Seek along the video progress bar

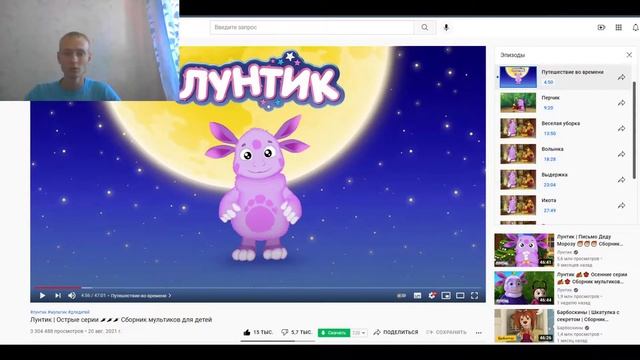(x=258, y=288)
